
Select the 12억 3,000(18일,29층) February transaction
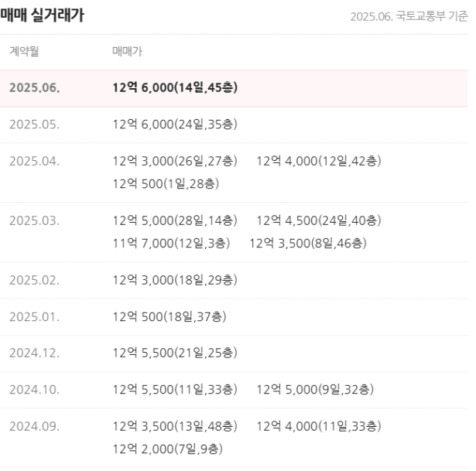click(175, 280)
